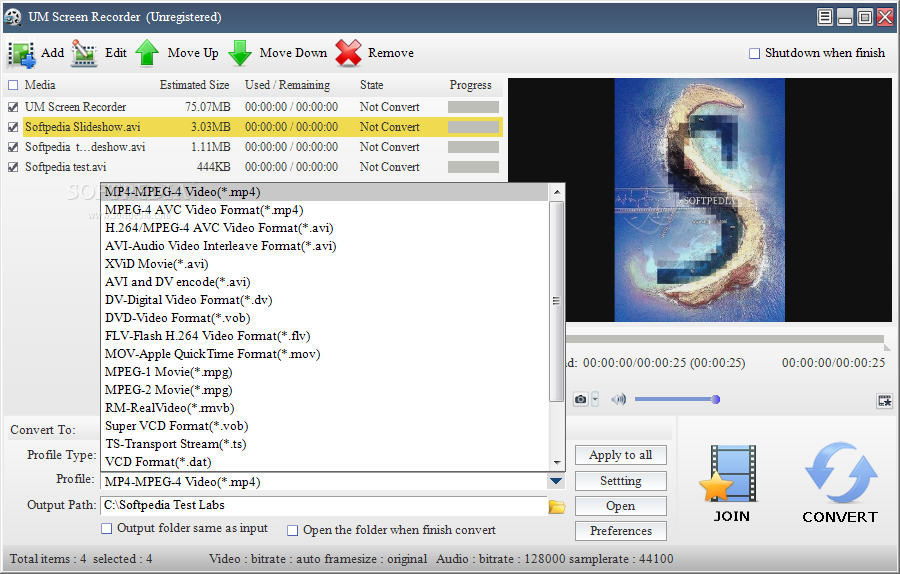Enable Open the folder when finish convert

click(292, 530)
